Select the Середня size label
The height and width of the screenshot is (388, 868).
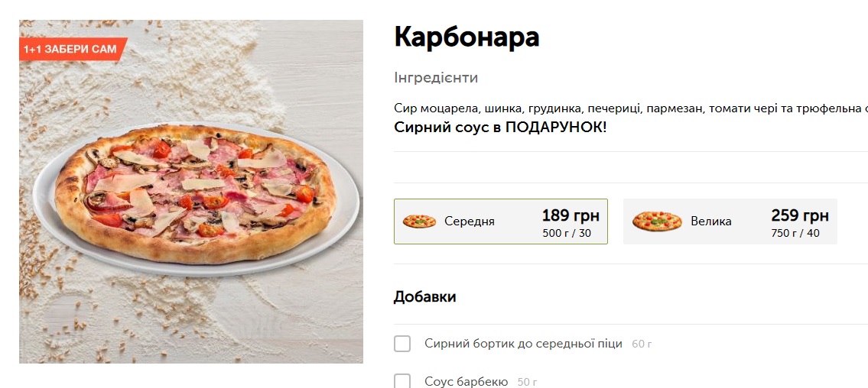coord(470,221)
